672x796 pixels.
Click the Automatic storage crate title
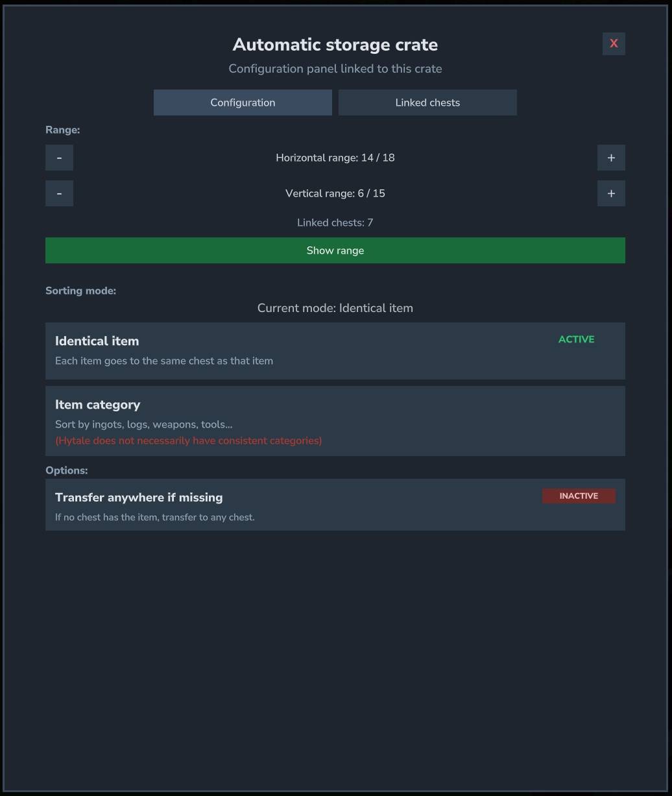point(335,45)
